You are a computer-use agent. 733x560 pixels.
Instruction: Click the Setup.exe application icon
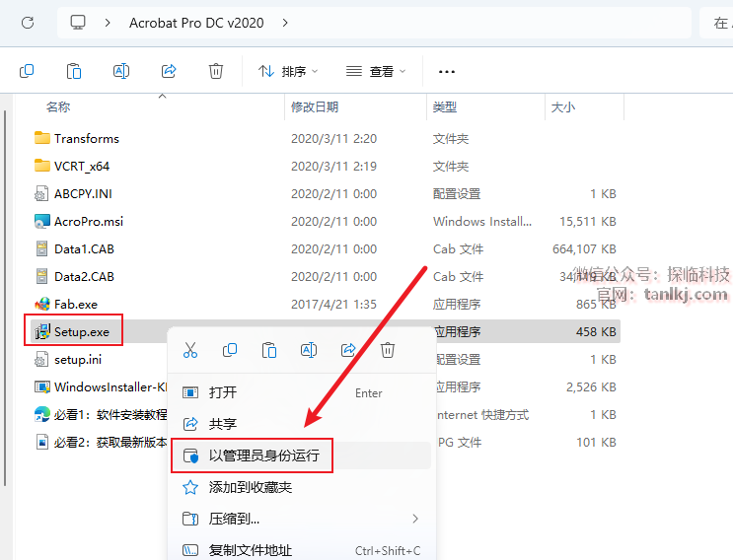coord(42,331)
